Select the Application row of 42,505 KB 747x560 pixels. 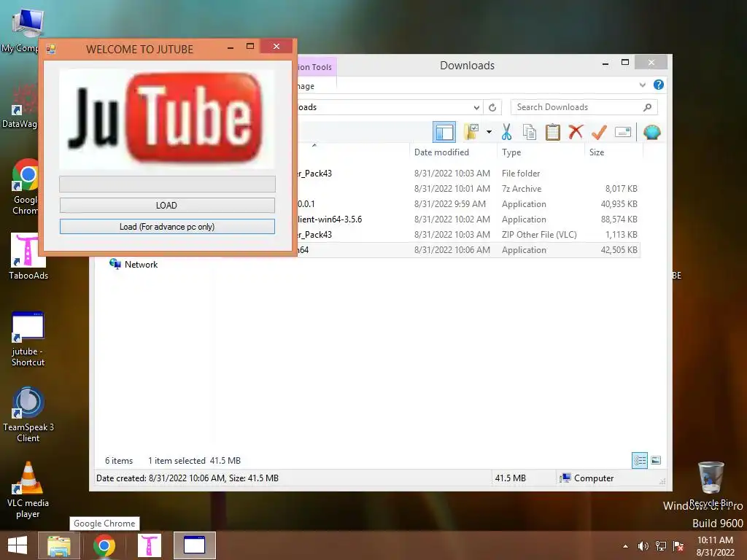coord(469,250)
